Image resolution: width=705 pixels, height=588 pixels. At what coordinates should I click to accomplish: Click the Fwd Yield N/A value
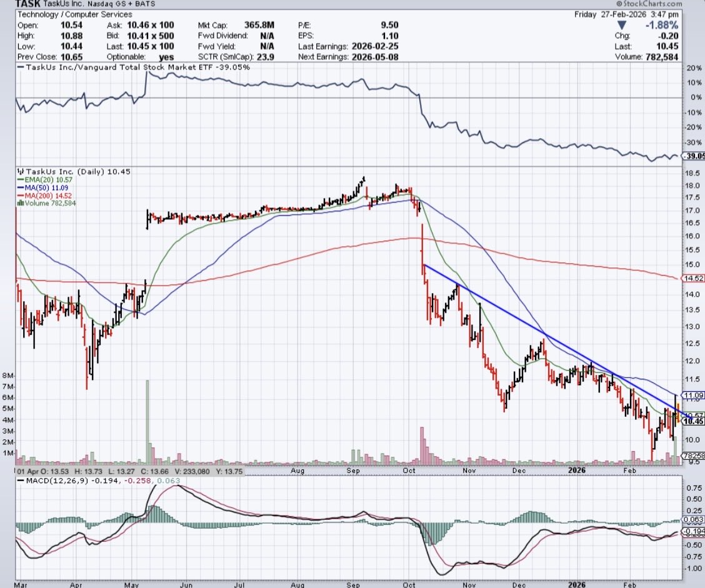tap(267, 46)
